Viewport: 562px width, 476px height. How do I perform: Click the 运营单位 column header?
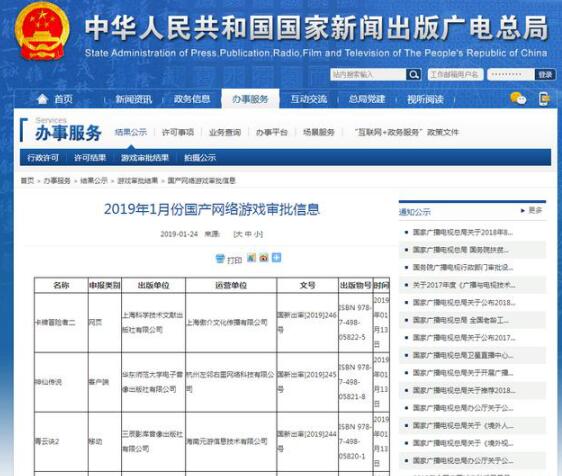point(231,285)
